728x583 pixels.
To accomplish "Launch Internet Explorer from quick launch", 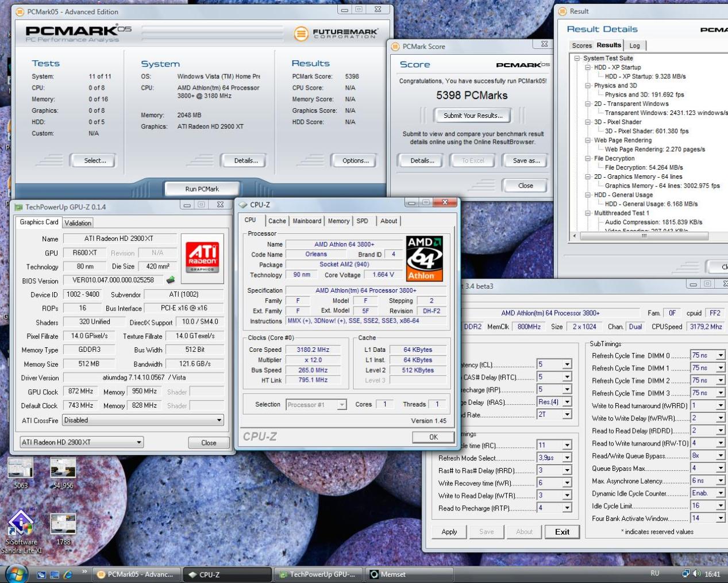I will click(x=68, y=574).
